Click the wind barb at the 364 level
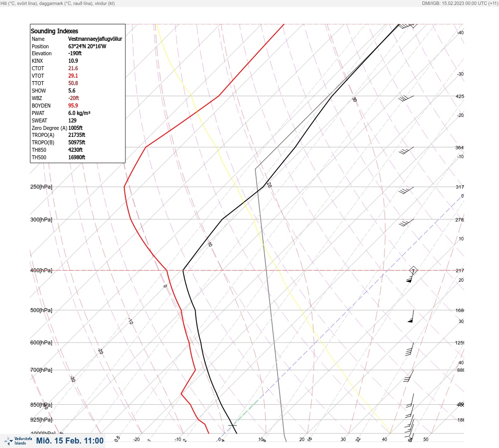Viewport: 499px width, 448px height. 406,150
